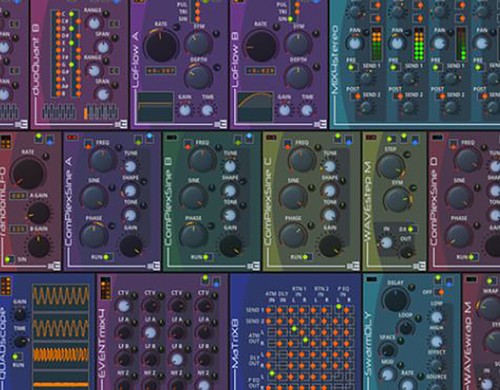This screenshot has height=390, width=500.
Task: Click the logo icon at LoFlow B's bottom corner
Action: [x=320, y=124]
